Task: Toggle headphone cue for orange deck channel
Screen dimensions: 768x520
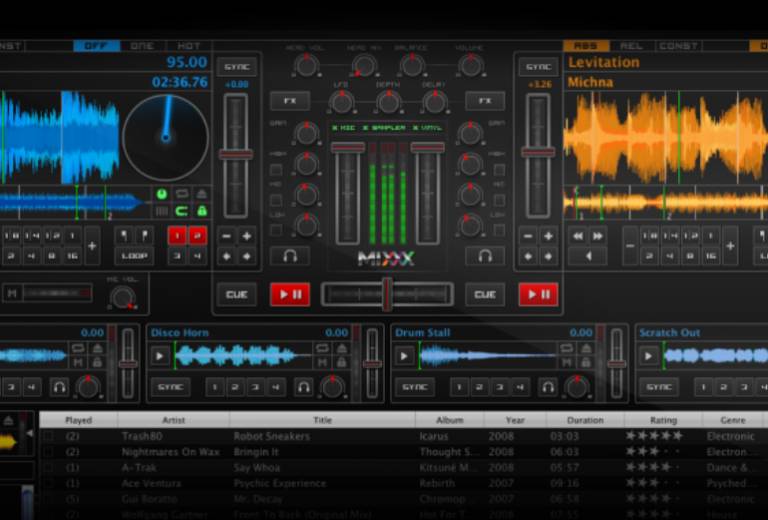Action: coord(485,256)
